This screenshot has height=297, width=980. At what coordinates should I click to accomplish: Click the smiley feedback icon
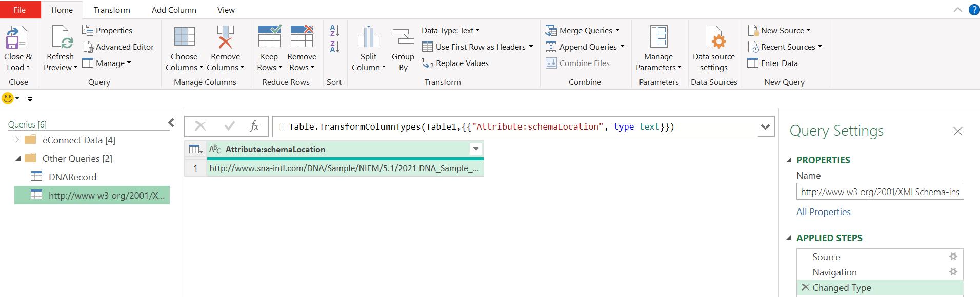click(8, 98)
